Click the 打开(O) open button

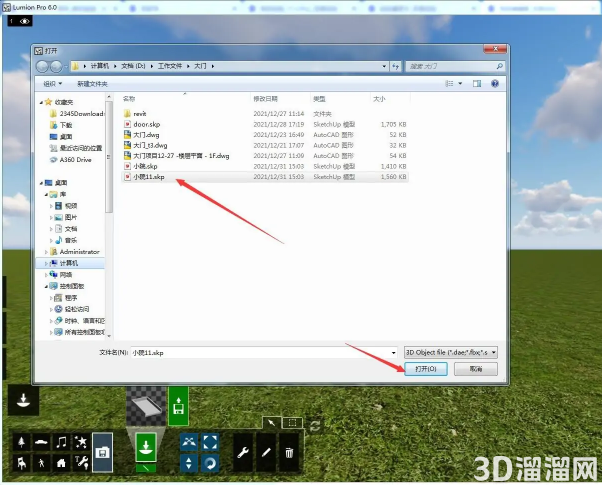pos(426,369)
